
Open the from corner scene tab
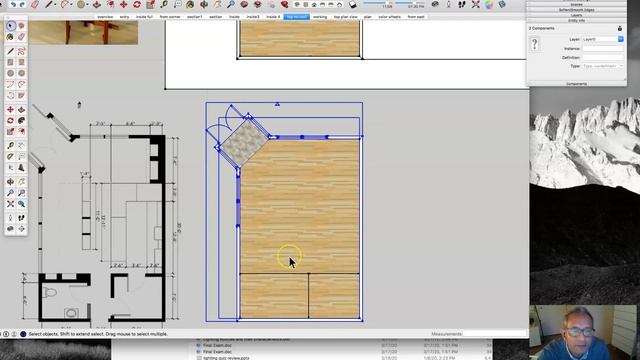170,17
